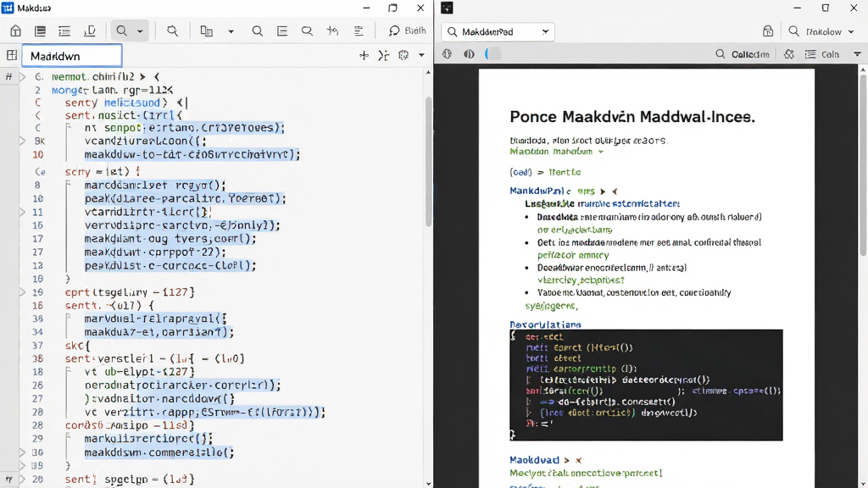This screenshot has width=868, height=488.
Task: Click the Build button
Action: click(x=408, y=30)
